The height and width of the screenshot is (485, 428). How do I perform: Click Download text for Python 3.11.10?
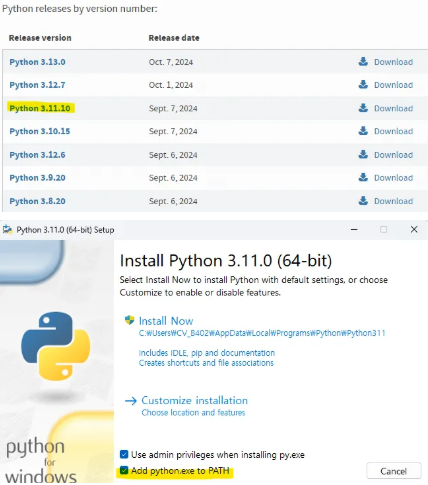pos(393,108)
